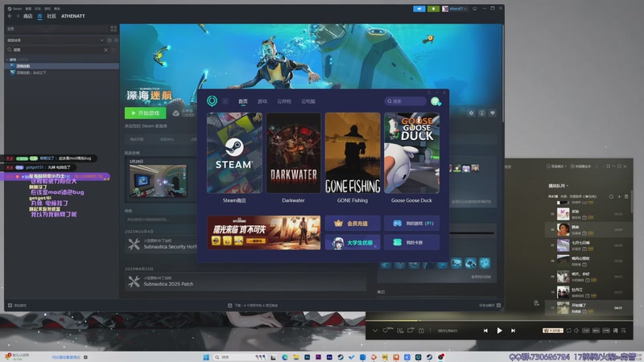Click the music player progress bar

click(499, 320)
